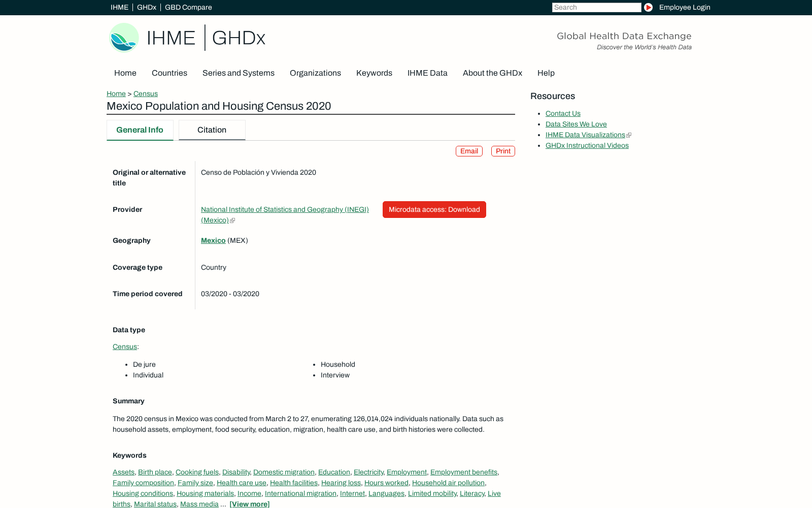Open the Birth place keyword

pyautogui.click(x=155, y=472)
